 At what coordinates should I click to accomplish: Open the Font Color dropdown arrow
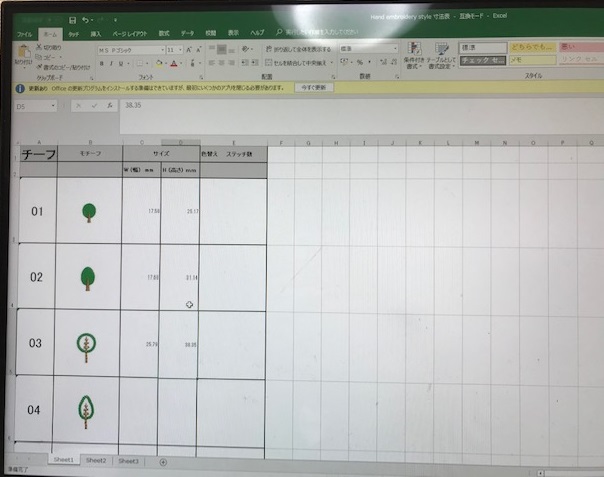181,64
